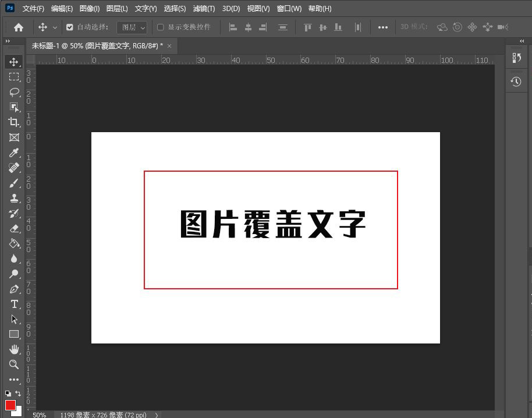This screenshot has width=532, height=418.
Task: Open the Auto-Select target dropdown showing 图层
Action: [132, 27]
